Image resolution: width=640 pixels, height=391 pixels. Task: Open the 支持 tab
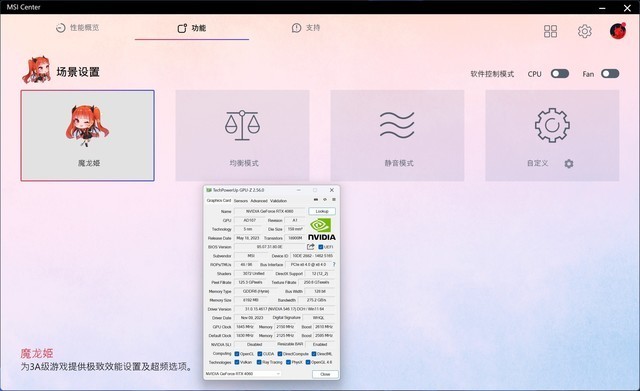(306, 28)
